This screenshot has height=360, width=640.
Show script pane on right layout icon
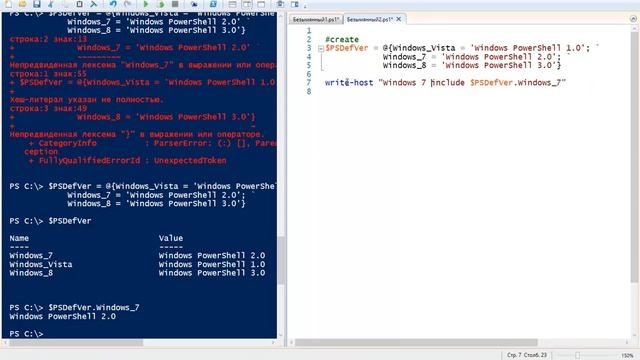[x=247, y=4]
